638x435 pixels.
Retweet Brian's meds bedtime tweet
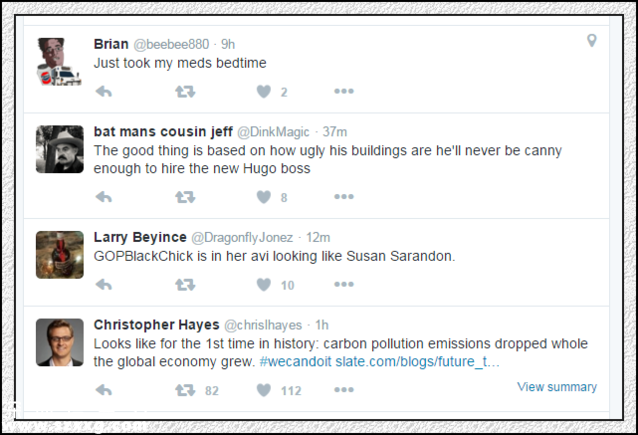tap(185, 92)
